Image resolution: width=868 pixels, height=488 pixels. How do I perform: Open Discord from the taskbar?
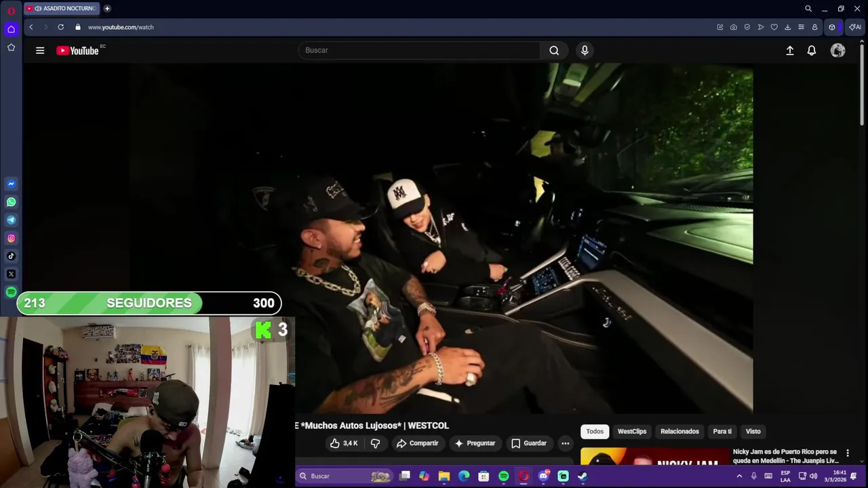tap(543, 476)
